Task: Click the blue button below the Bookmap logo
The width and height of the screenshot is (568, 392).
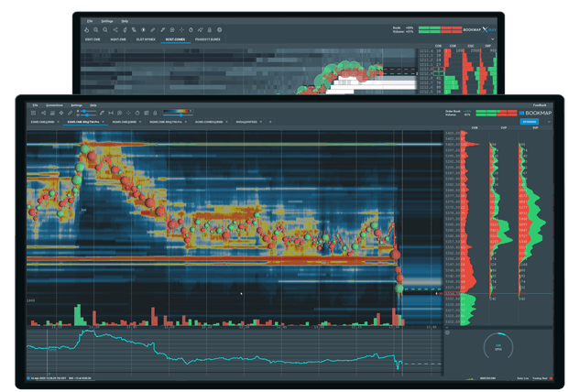Action: (x=530, y=122)
